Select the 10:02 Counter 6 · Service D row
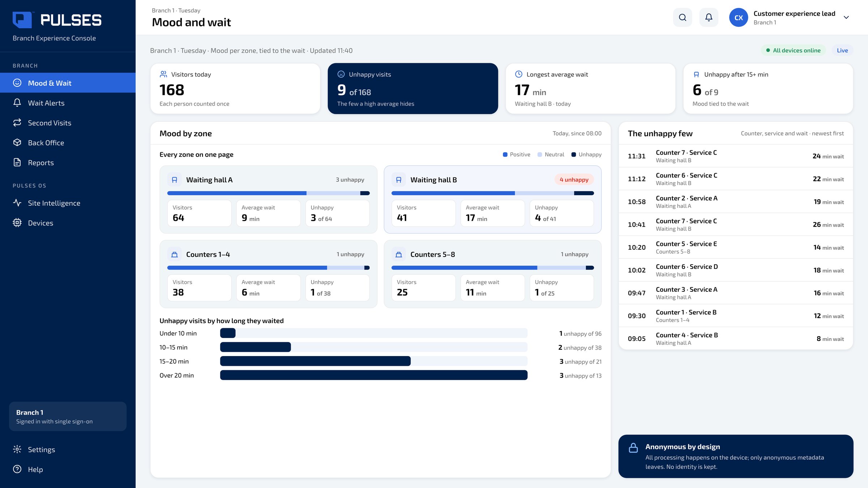This screenshot has width=868, height=488. (x=736, y=270)
